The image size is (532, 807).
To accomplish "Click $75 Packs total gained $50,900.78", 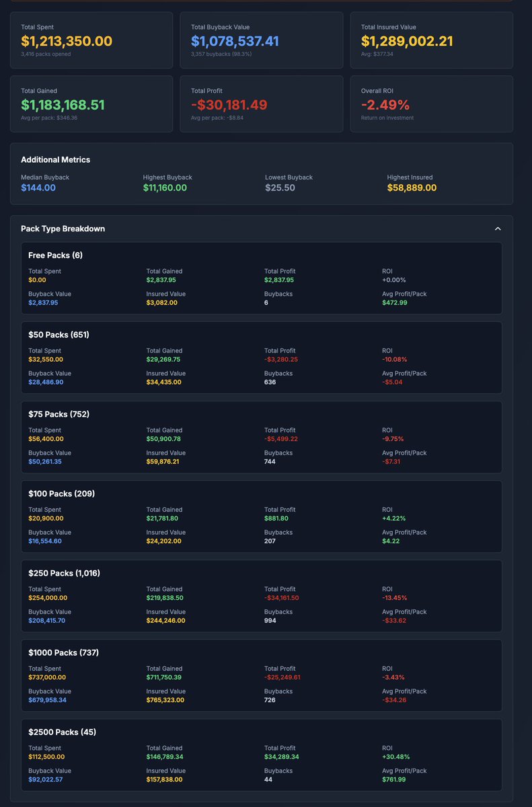I will click(163, 438).
